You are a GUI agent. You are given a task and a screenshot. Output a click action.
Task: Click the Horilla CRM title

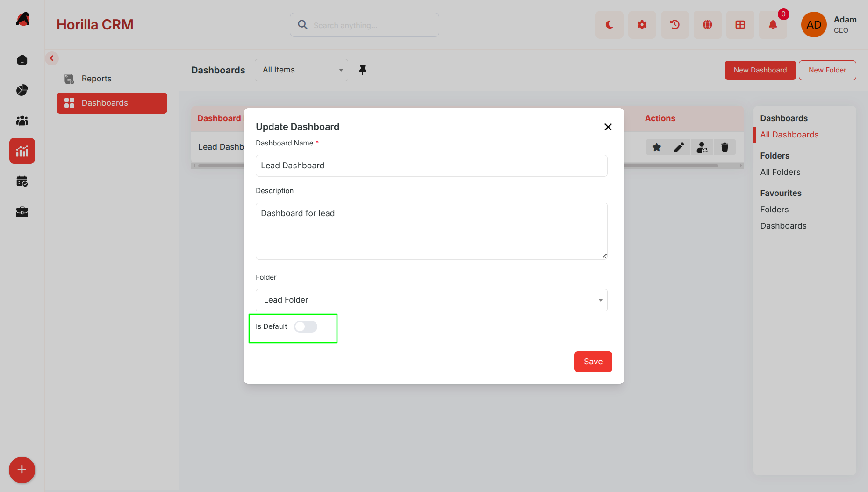pos(95,25)
